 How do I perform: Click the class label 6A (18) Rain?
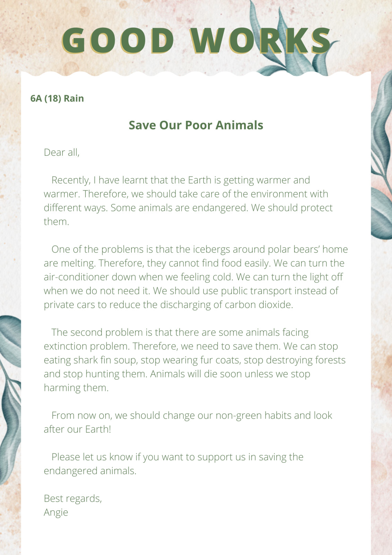(57, 99)
